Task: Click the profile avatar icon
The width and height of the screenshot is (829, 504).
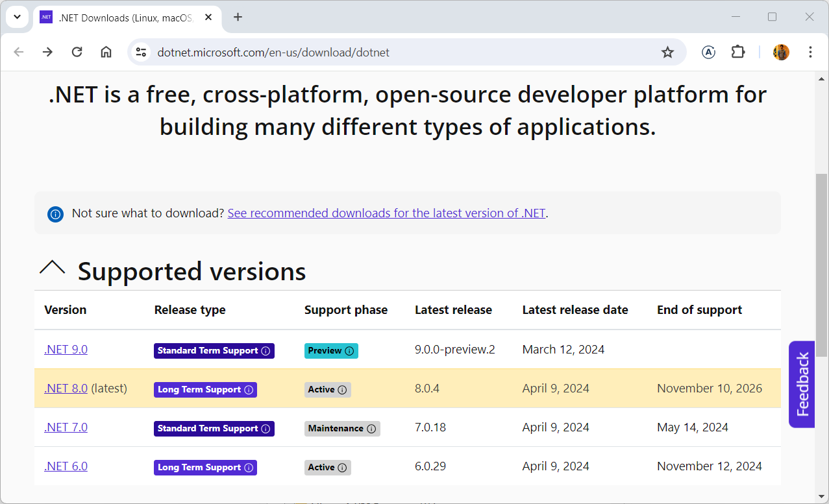Action: point(781,52)
